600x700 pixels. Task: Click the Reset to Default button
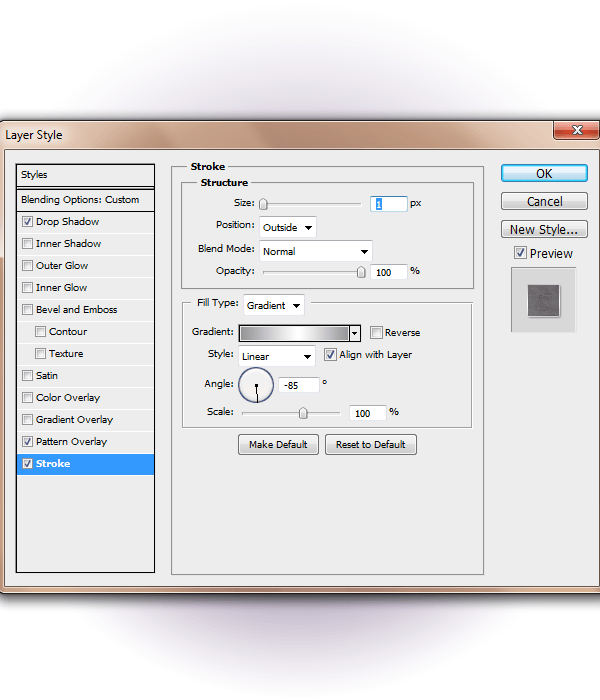click(x=371, y=445)
